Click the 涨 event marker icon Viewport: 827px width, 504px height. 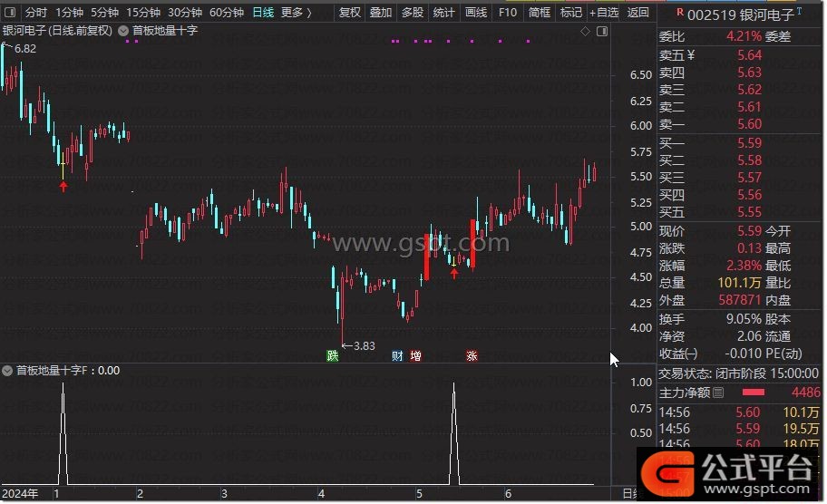[472, 356]
